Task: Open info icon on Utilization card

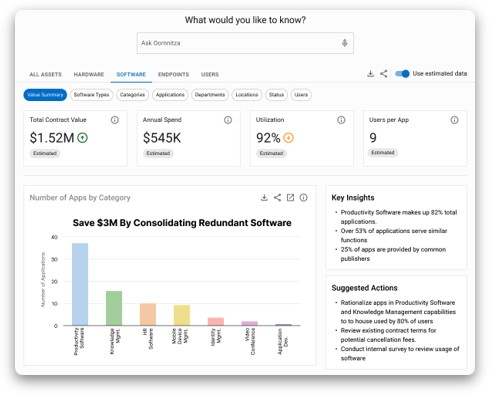Action: (x=341, y=120)
